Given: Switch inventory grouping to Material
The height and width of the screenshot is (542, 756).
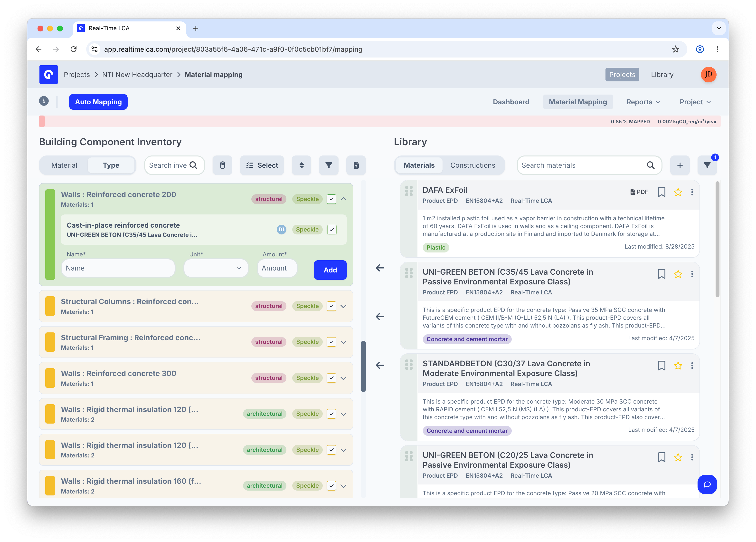Looking at the screenshot, I should [64, 165].
